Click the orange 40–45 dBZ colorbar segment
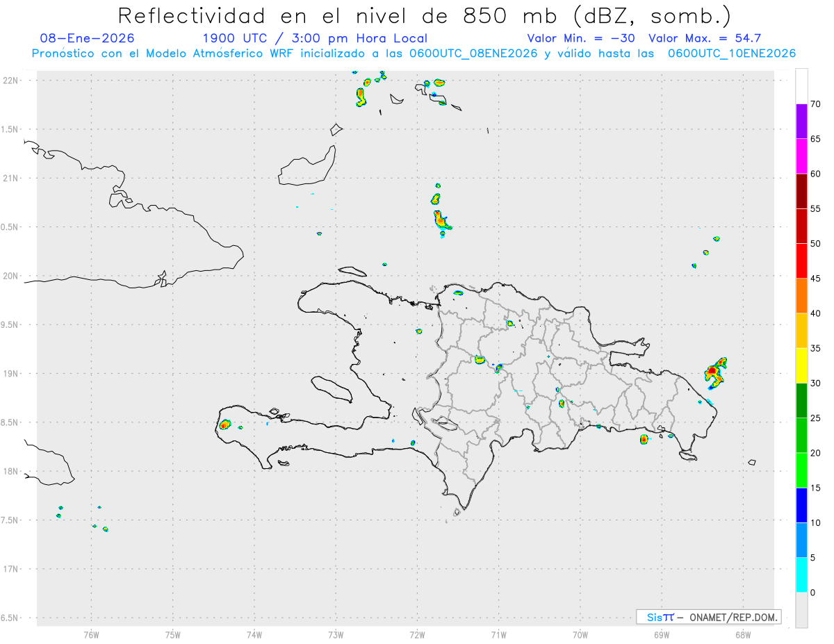Viewport: 834px width, 644px height. (801, 296)
